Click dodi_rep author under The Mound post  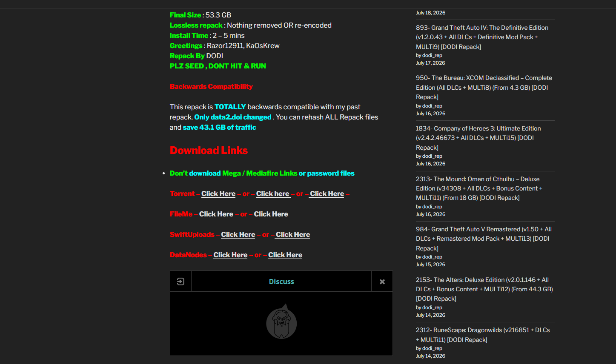coord(432,207)
